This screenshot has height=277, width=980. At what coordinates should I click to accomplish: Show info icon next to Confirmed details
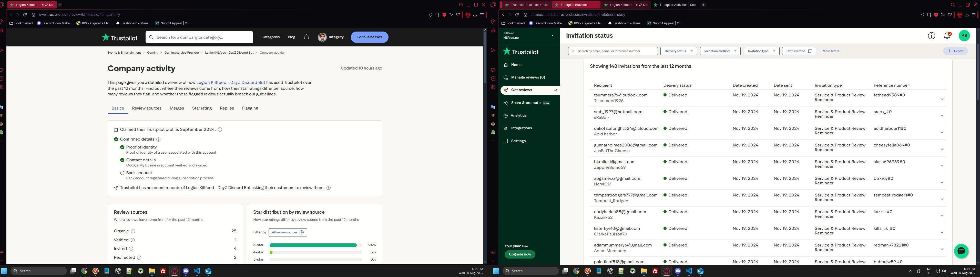[158, 140]
